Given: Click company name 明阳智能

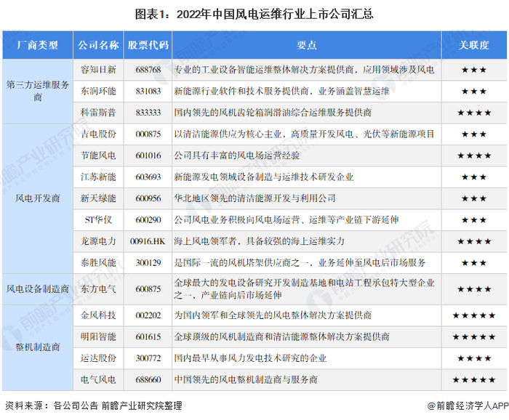Looking at the screenshot, I should pyautogui.click(x=98, y=337).
